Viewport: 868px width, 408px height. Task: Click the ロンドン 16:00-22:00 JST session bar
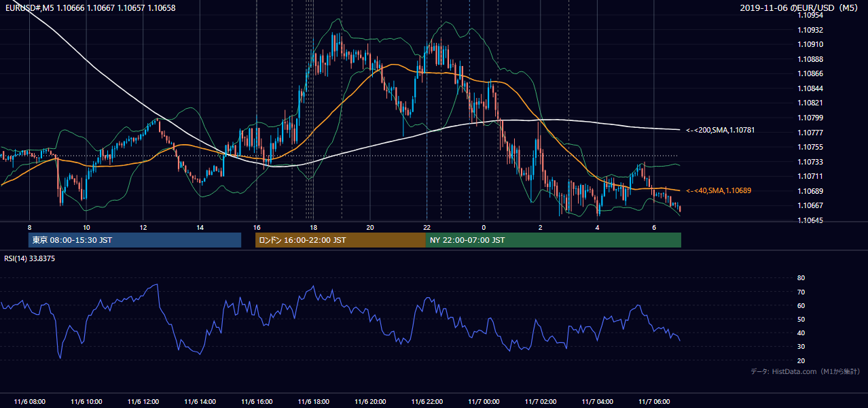click(x=340, y=240)
